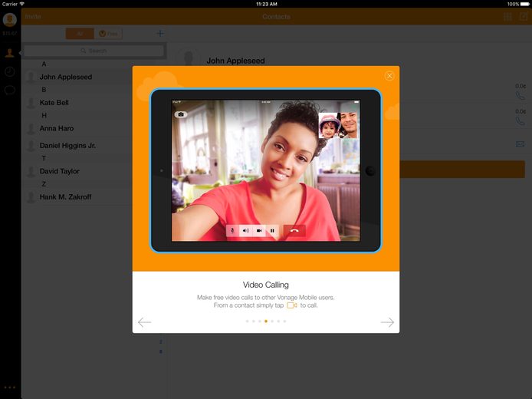This screenshot has height=399, width=532.
Task: Go back to the previous tutorial slide arrow
Action: click(145, 322)
